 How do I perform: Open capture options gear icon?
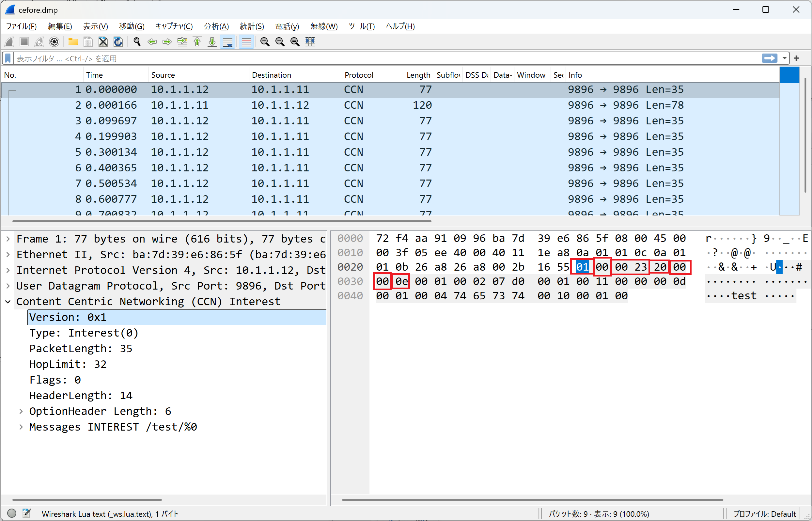pyautogui.click(x=54, y=41)
